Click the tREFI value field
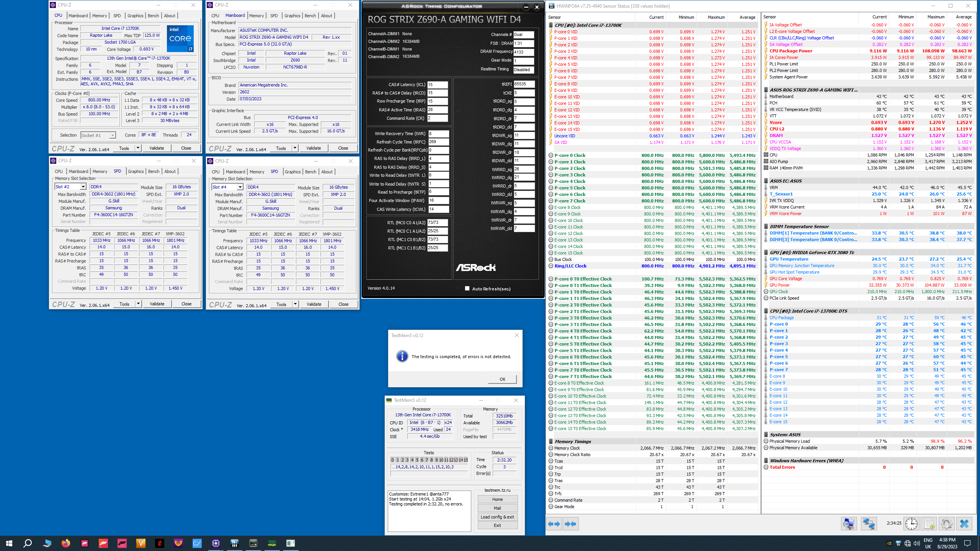The width and height of the screenshot is (980, 551). coord(524,84)
